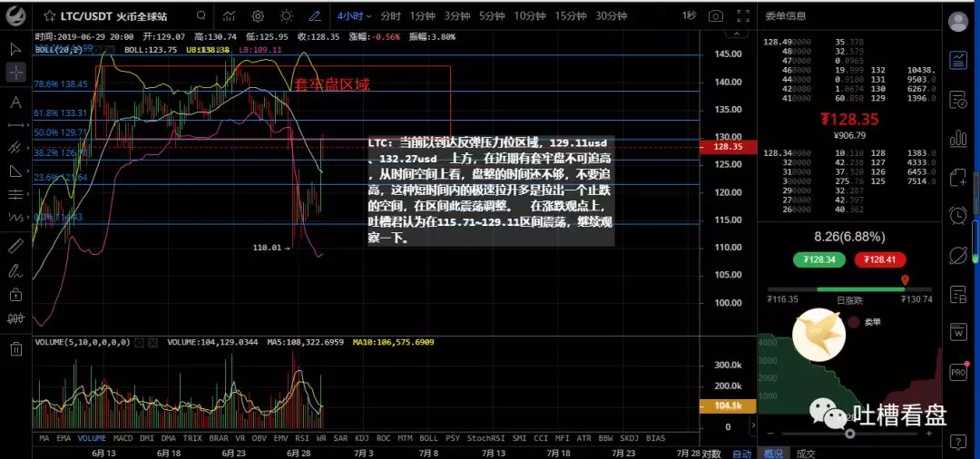Open the market chart sidebar icon
The height and width of the screenshot is (459, 980).
(x=958, y=61)
